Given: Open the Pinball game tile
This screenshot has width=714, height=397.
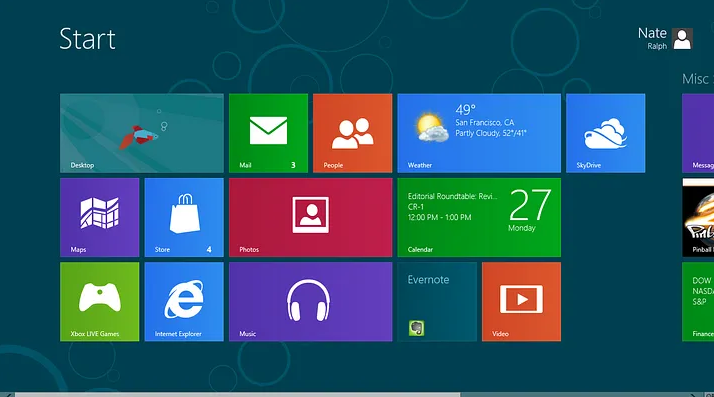Looking at the screenshot, I should (698, 217).
